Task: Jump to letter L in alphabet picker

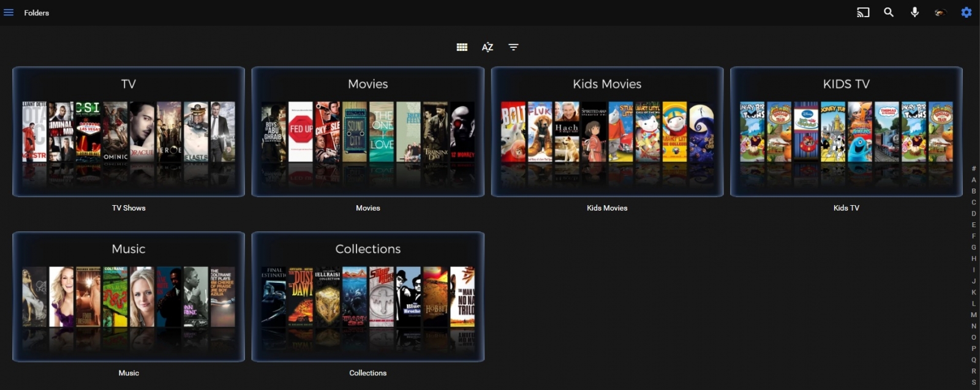Action: 974,304
